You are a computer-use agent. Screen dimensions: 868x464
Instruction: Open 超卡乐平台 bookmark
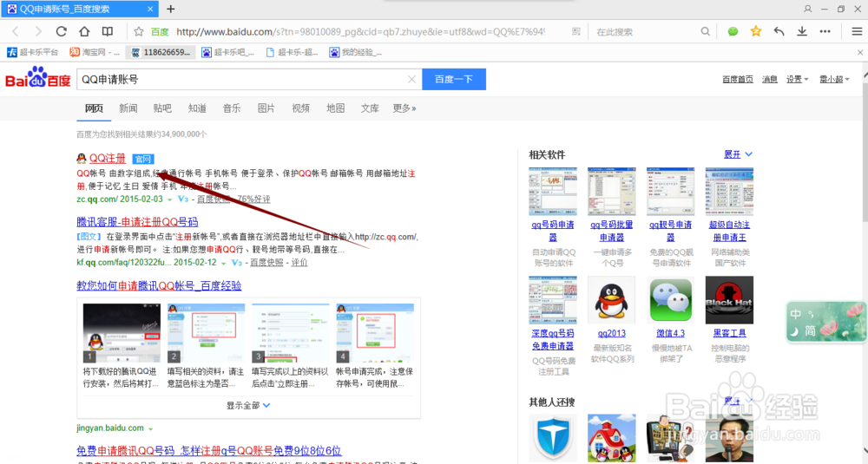click(32, 52)
